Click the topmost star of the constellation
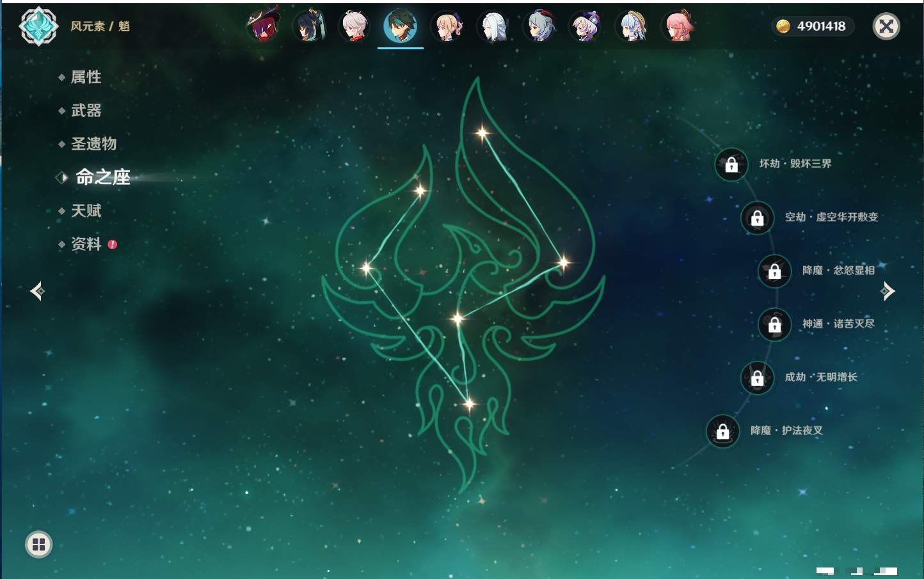 pos(482,133)
